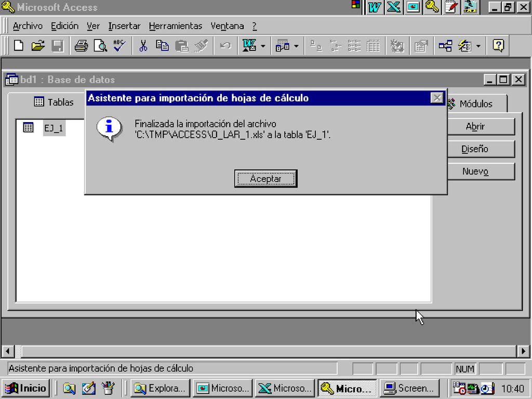This screenshot has height=399, width=532.
Task: Open the Herramientas menu
Action: (x=176, y=26)
